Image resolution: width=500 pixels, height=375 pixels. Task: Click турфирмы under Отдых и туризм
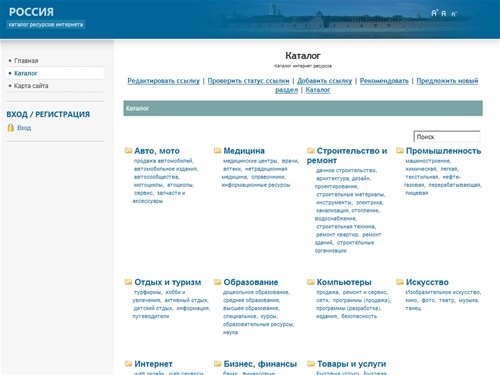click(x=147, y=292)
